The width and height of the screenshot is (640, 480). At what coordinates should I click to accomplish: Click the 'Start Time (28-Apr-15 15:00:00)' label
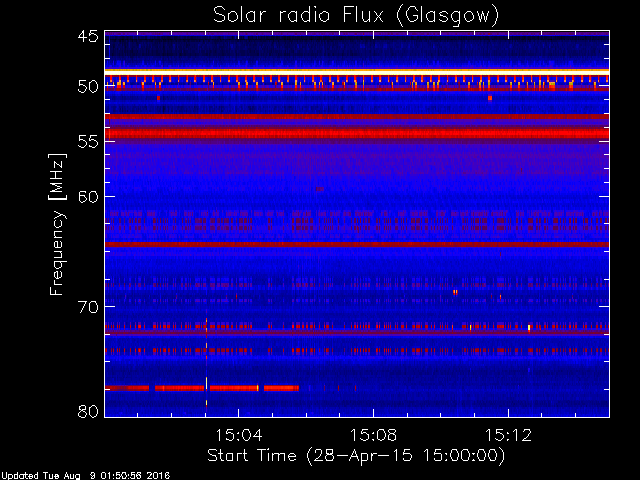pos(356,456)
